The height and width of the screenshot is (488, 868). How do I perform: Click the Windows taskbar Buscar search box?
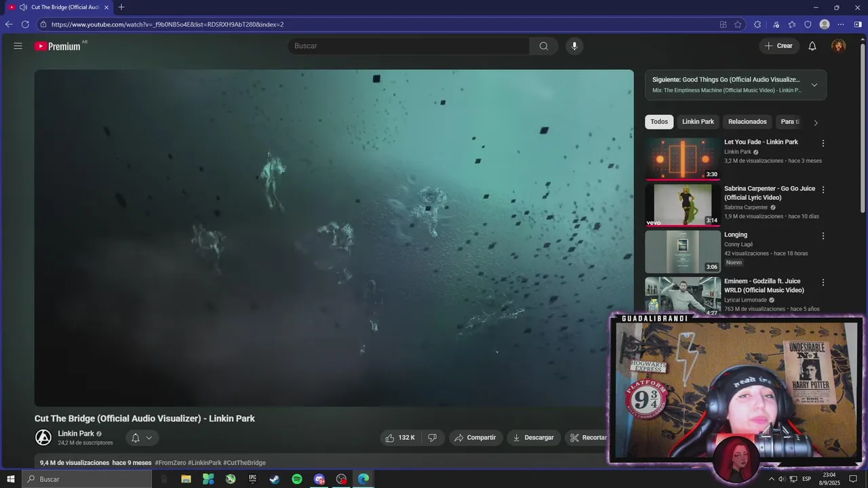pyautogui.click(x=87, y=479)
